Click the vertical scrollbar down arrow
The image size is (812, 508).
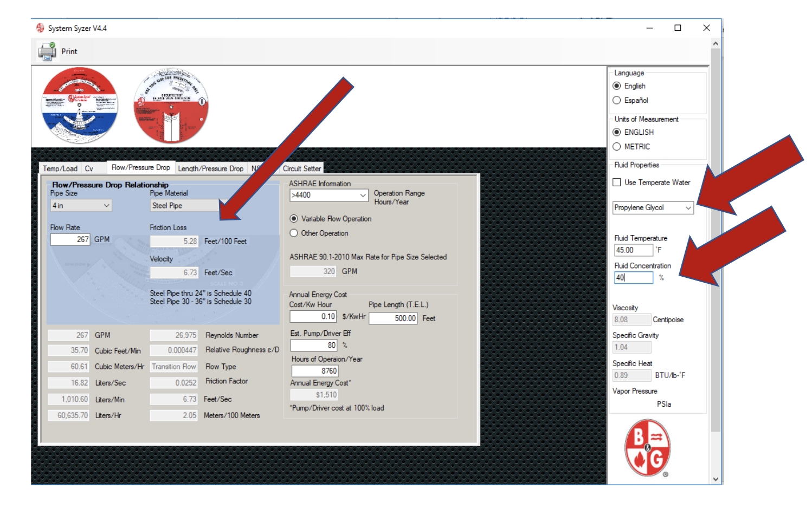(x=716, y=479)
